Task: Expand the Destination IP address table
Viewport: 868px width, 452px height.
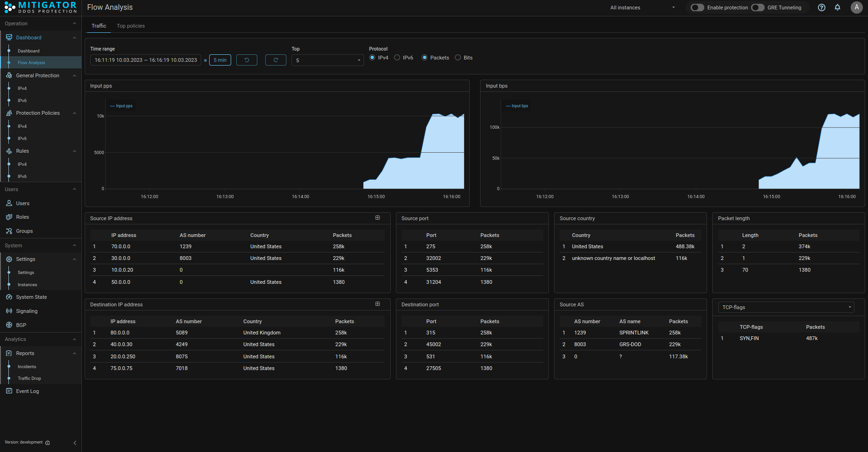Action: (378, 304)
